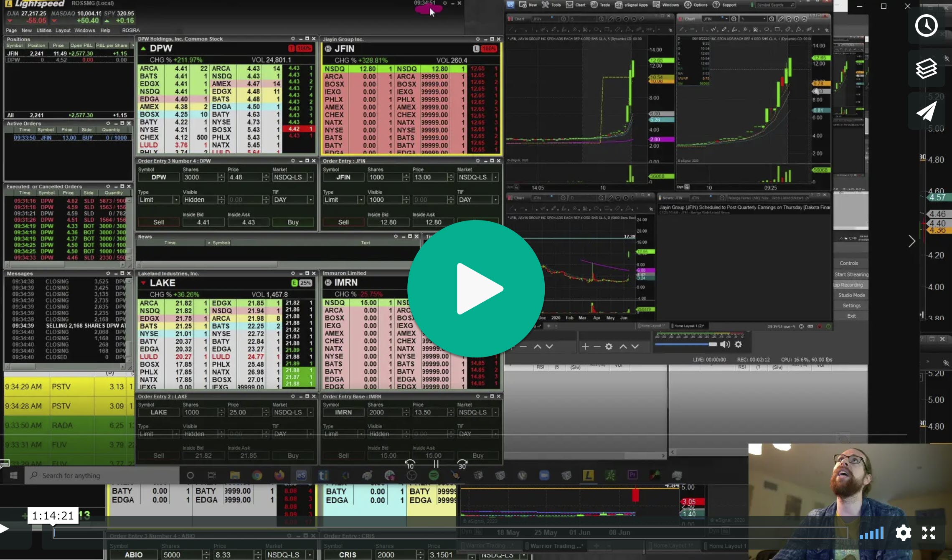
Task: Click Buy in DPW order entry
Action: [x=293, y=222]
